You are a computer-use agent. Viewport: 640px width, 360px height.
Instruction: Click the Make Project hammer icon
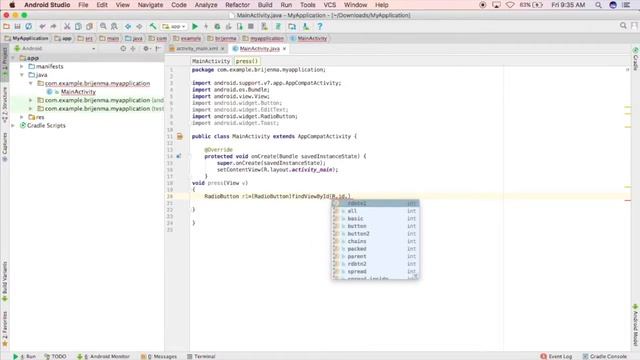[x=153, y=26]
